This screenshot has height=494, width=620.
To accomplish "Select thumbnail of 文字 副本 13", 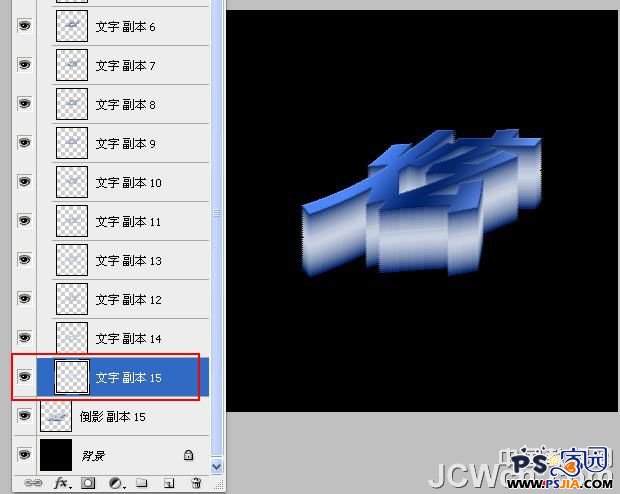I will point(72,260).
